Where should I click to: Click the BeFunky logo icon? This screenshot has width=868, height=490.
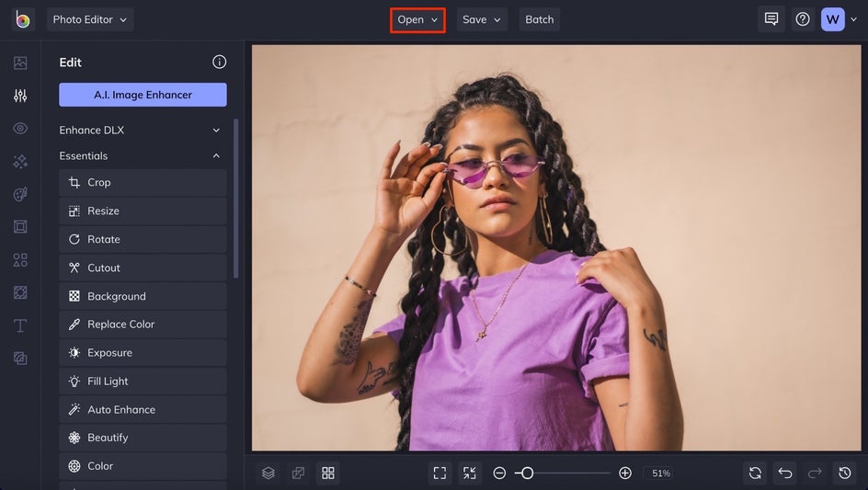pyautogui.click(x=23, y=19)
